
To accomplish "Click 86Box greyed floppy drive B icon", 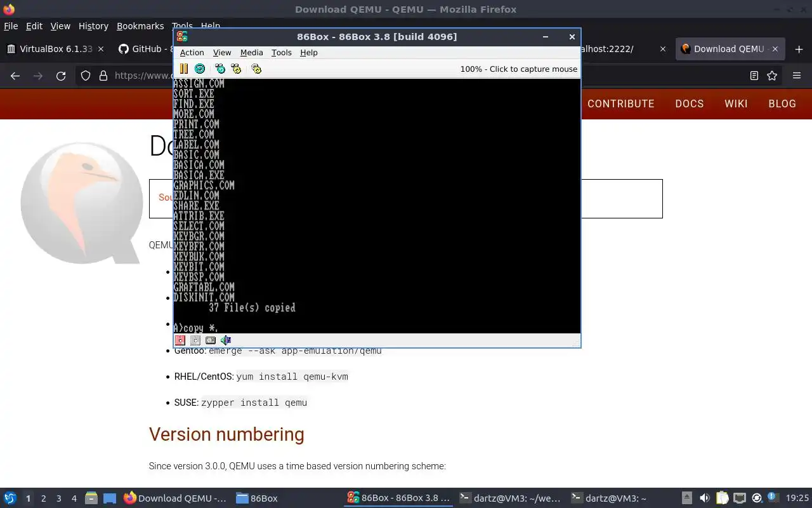I will click(x=195, y=340).
